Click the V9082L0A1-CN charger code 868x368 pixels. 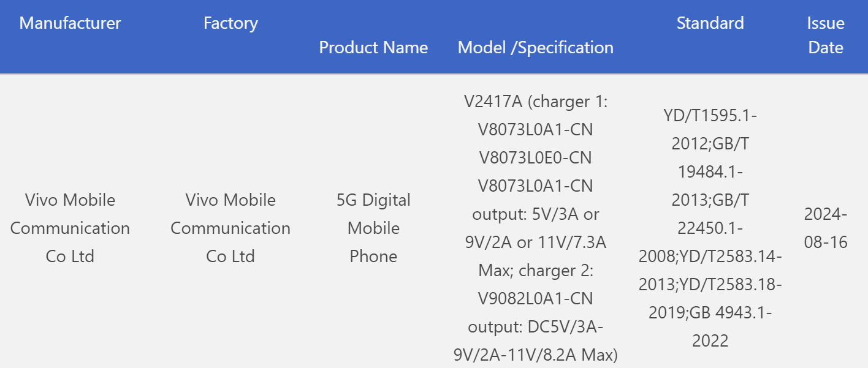[x=535, y=299]
